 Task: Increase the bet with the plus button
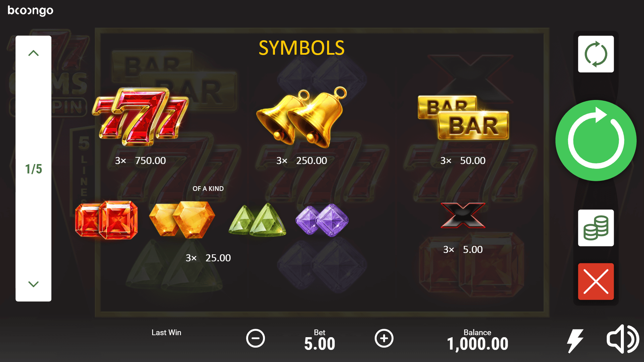click(384, 338)
